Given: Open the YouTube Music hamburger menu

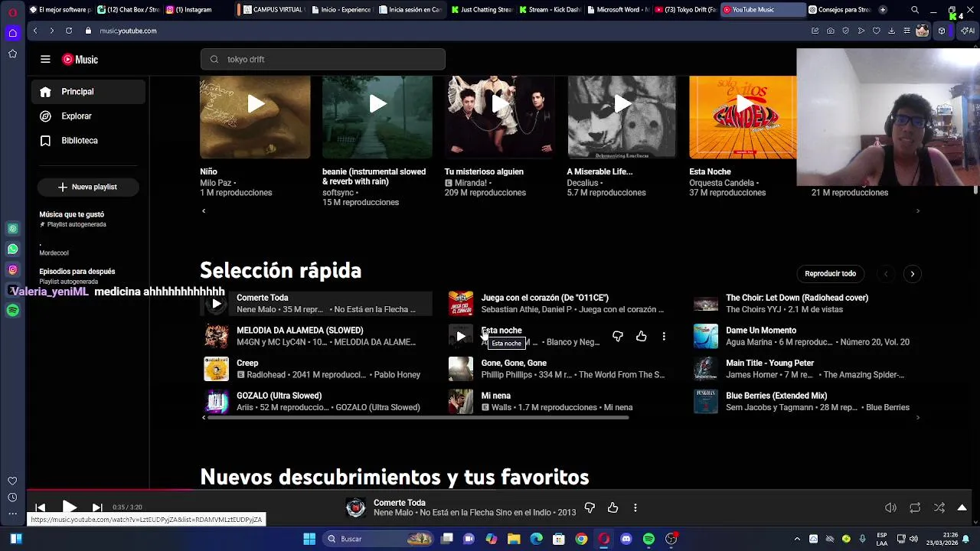Looking at the screenshot, I should click(x=45, y=59).
